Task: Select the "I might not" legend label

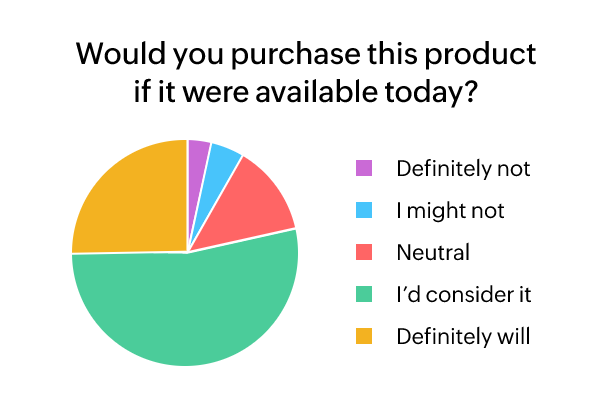Action: tap(450, 210)
